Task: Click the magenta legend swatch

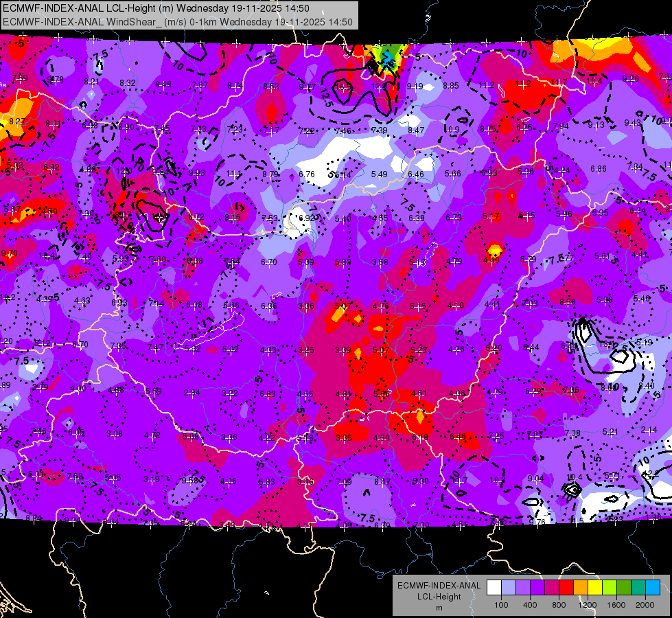Action: click(552, 588)
